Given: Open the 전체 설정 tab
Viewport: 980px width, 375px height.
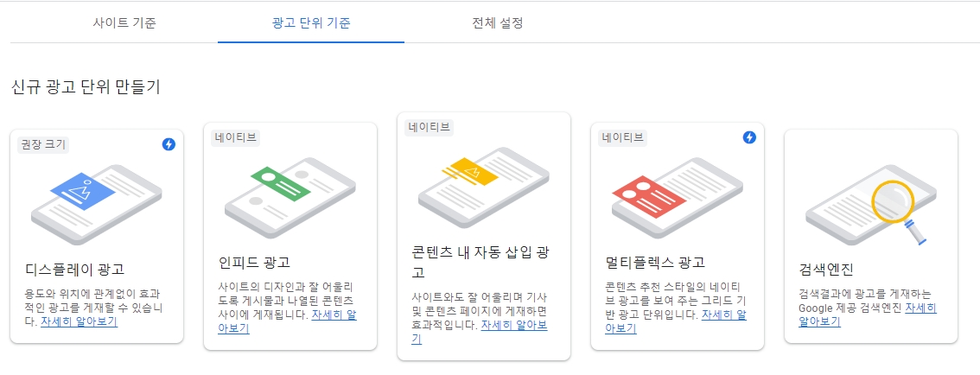Looking at the screenshot, I should 498,23.
